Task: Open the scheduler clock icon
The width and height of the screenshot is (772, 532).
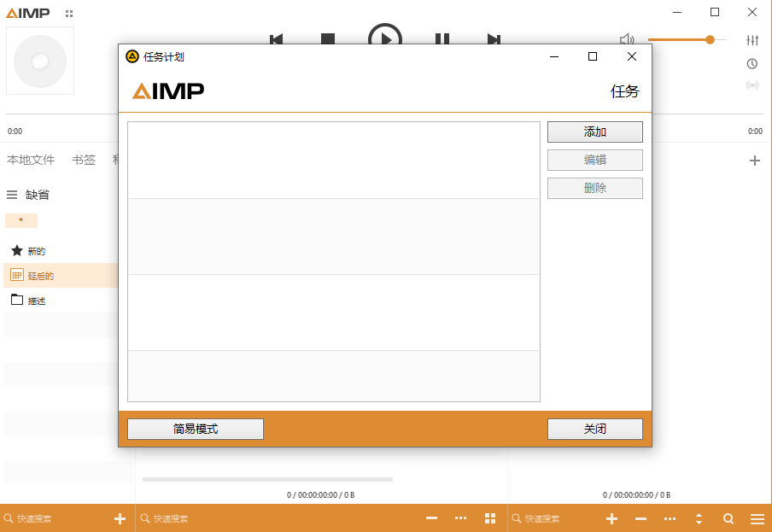Action: (752, 63)
